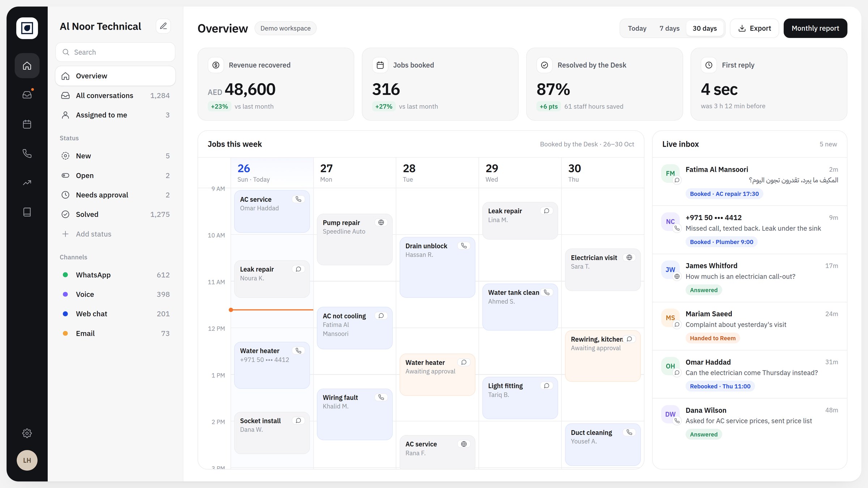Filter by Email channel with orange dot
Image resolution: width=868 pixels, height=488 pixels.
pos(115,333)
